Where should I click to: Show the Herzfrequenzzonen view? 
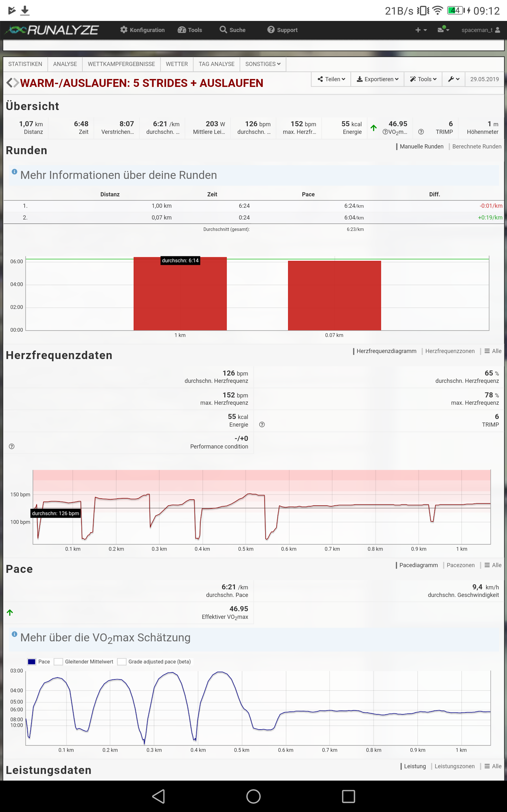tap(450, 351)
